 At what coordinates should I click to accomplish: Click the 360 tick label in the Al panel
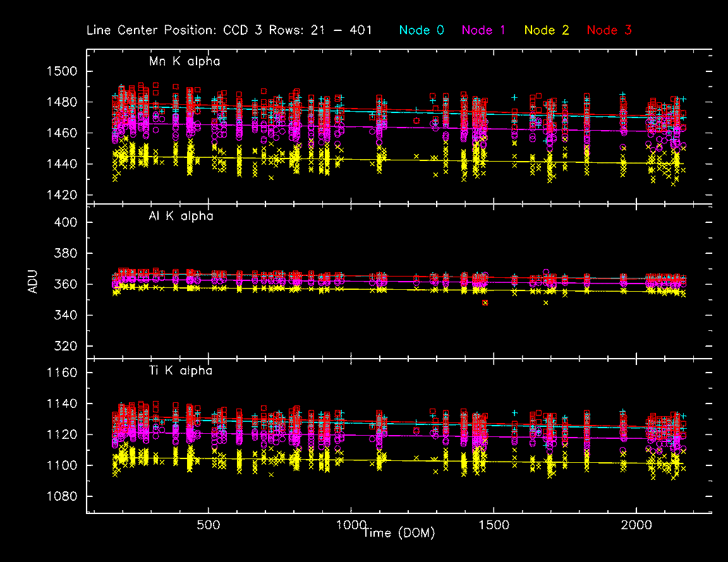[66, 284]
